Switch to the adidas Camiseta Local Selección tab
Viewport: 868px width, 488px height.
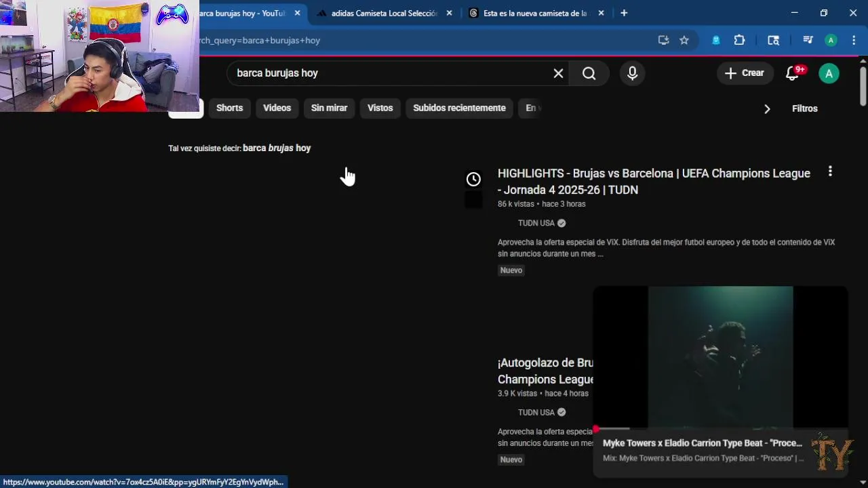pos(384,13)
